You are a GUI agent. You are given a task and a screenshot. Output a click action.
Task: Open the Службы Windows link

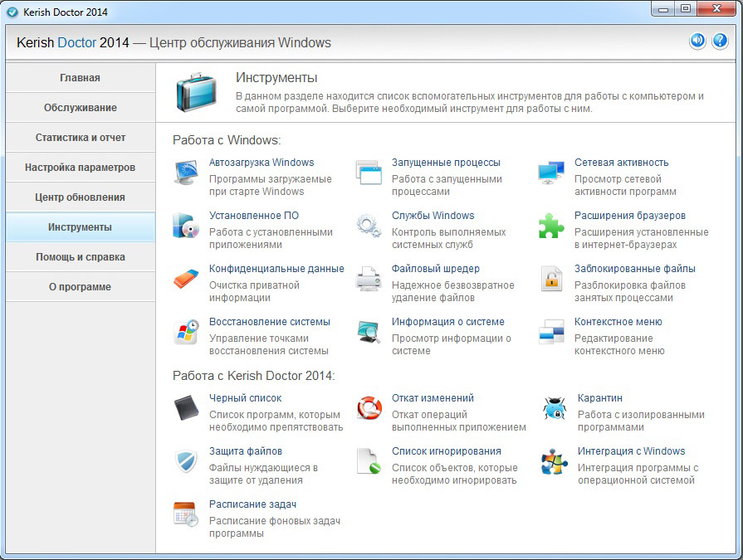[x=433, y=216]
